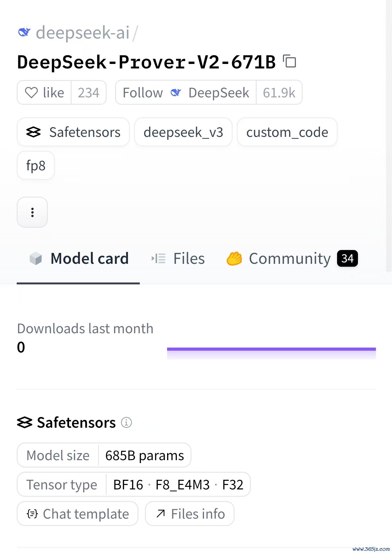This screenshot has width=392, height=554.
Task: Open the three-dot more options menu
Action: (x=32, y=212)
